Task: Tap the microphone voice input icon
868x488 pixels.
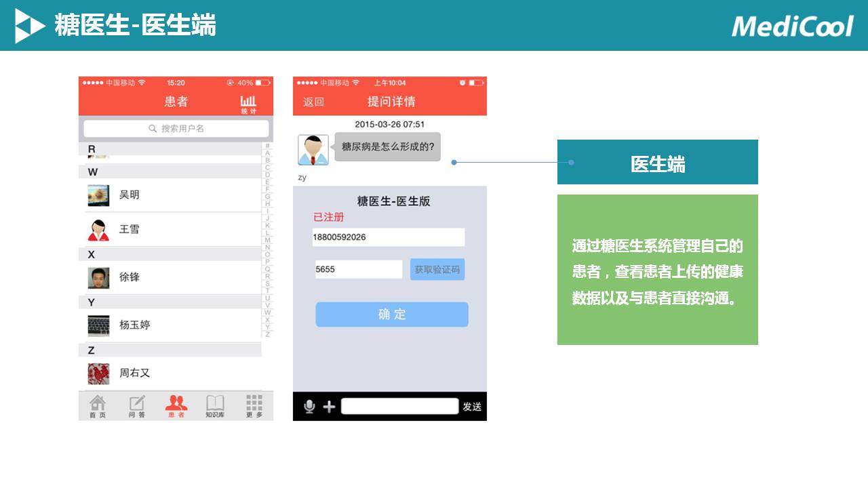Action: (x=309, y=407)
